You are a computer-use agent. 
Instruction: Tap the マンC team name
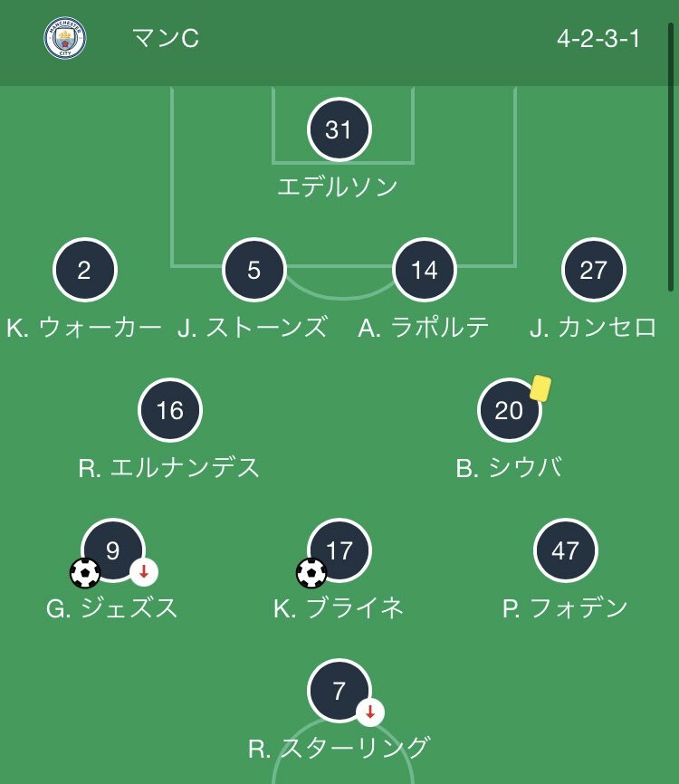(x=166, y=39)
